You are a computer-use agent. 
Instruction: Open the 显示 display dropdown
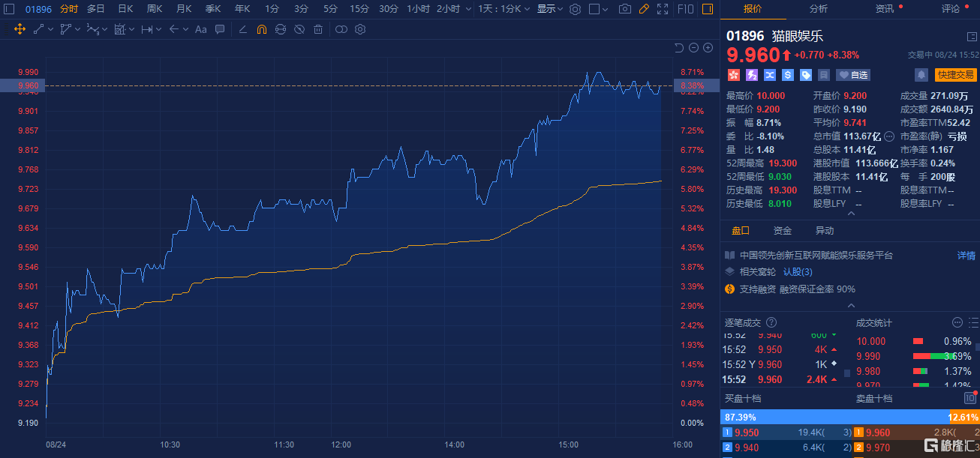[x=549, y=9]
